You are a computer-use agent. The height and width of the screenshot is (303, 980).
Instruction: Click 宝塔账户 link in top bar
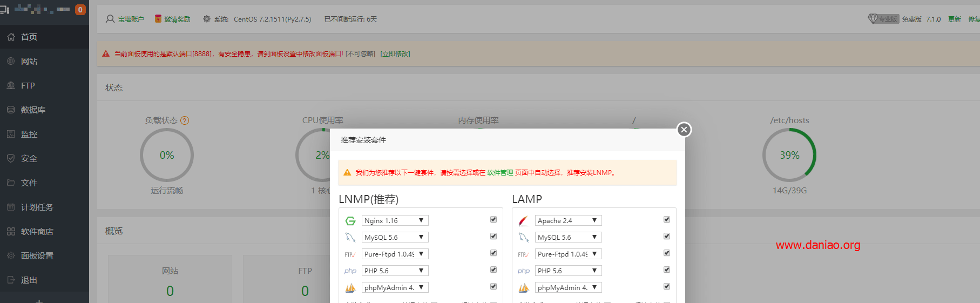click(131, 19)
